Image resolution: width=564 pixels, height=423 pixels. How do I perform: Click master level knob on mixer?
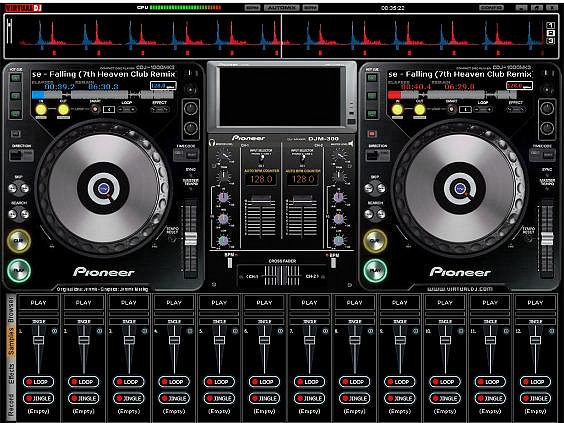pyautogui.click(x=339, y=156)
